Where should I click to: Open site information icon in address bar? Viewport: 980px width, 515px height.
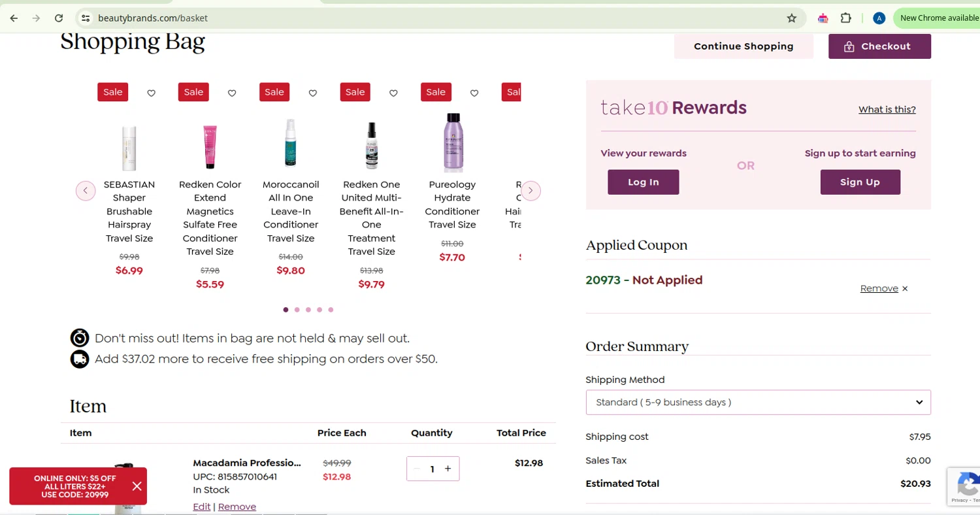pyautogui.click(x=86, y=18)
